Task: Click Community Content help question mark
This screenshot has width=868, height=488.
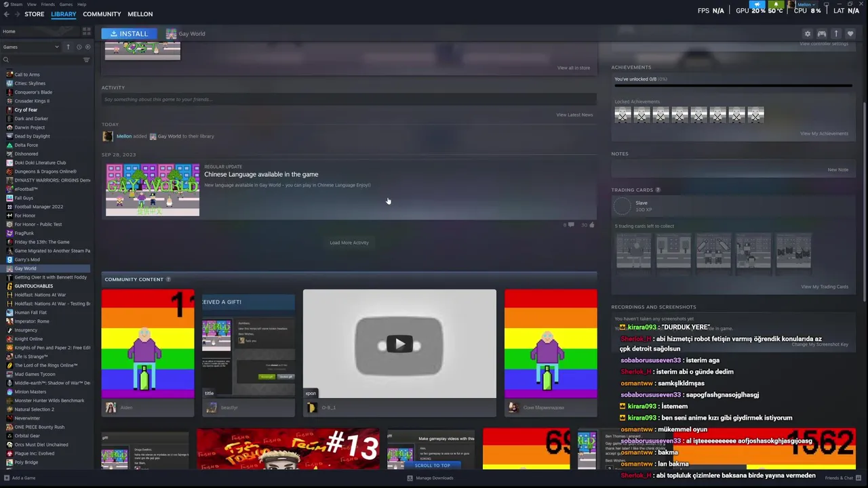Action: pos(168,279)
